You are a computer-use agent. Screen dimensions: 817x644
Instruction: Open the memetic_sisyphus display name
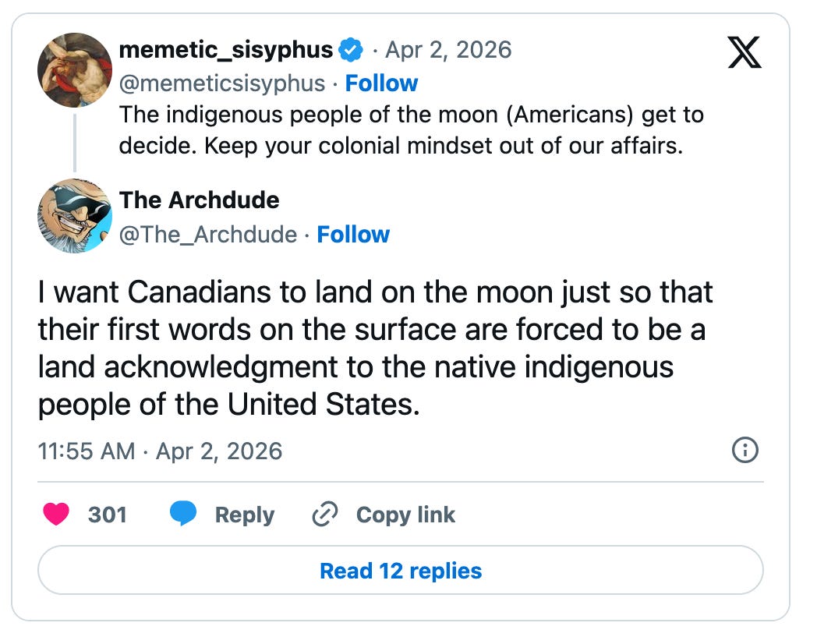point(225,50)
